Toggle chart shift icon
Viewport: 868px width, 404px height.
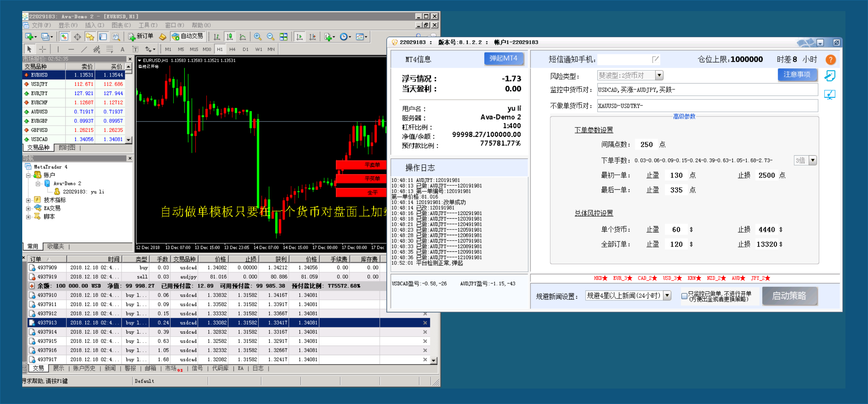312,36
